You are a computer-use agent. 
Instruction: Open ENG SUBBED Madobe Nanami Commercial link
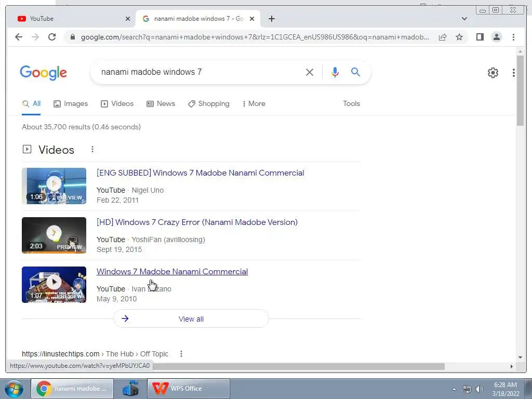click(x=200, y=172)
